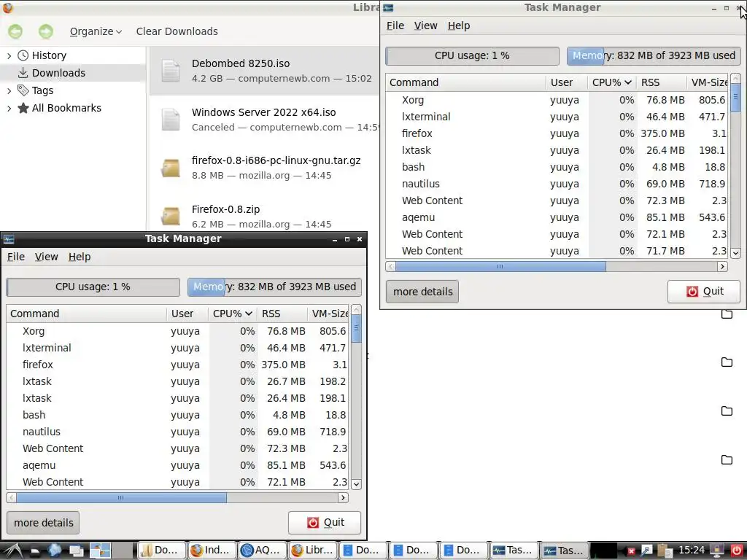Screen dimensions: 747x560
Task: Click Clear Downloads in Library toolbar
Action: pyautogui.click(x=177, y=31)
